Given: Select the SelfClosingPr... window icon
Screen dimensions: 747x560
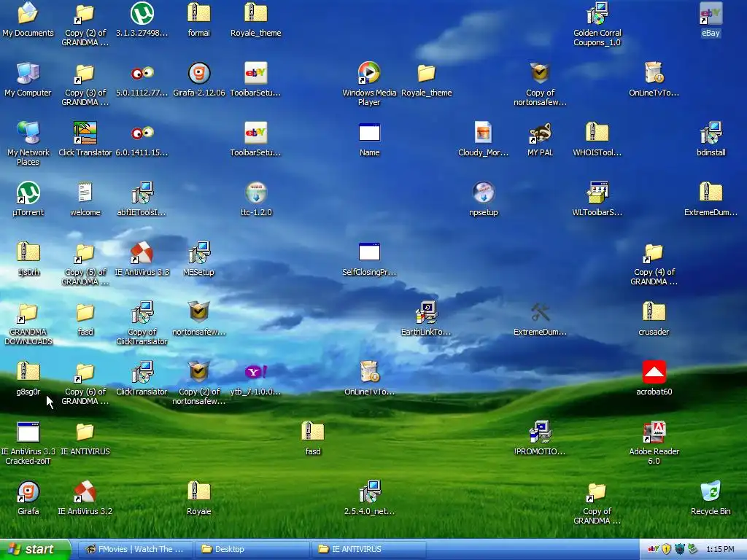Looking at the screenshot, I should [369, 252].
